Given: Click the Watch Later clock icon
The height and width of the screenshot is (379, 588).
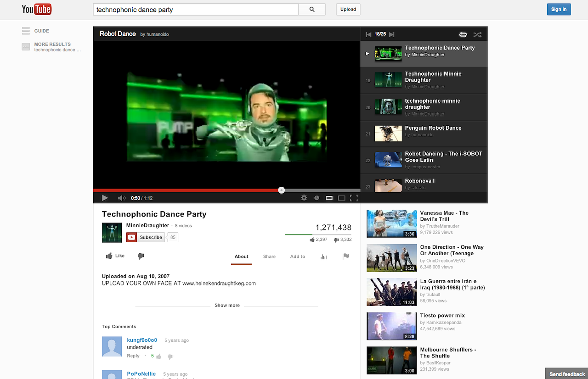Looking at the screenshot, I should click(x=317, y=198).
